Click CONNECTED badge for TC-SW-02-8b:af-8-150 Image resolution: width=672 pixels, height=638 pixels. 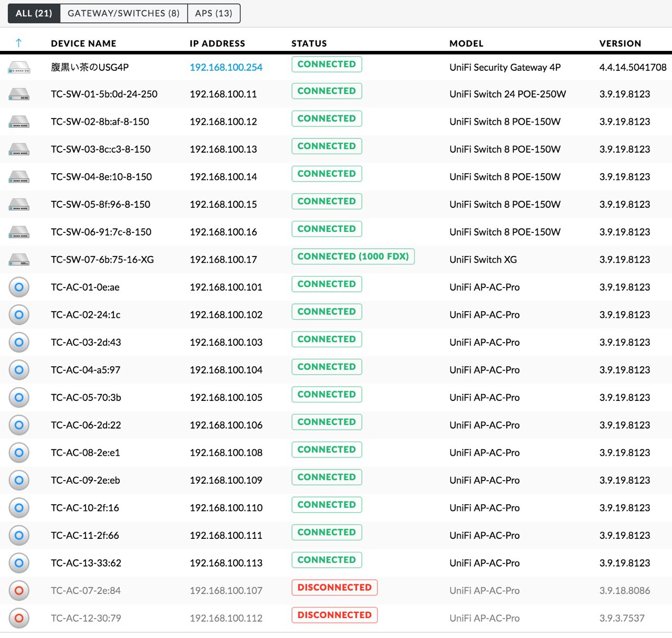coord(327,119)
